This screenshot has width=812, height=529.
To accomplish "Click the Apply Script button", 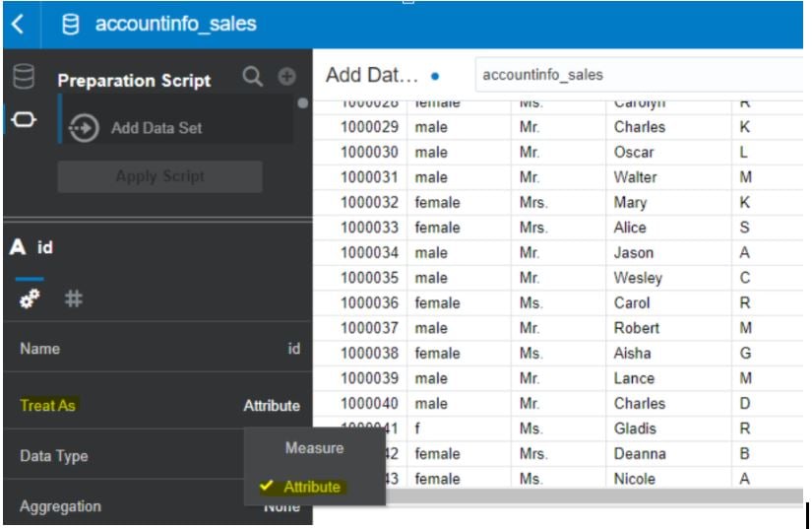I will 160,176.
